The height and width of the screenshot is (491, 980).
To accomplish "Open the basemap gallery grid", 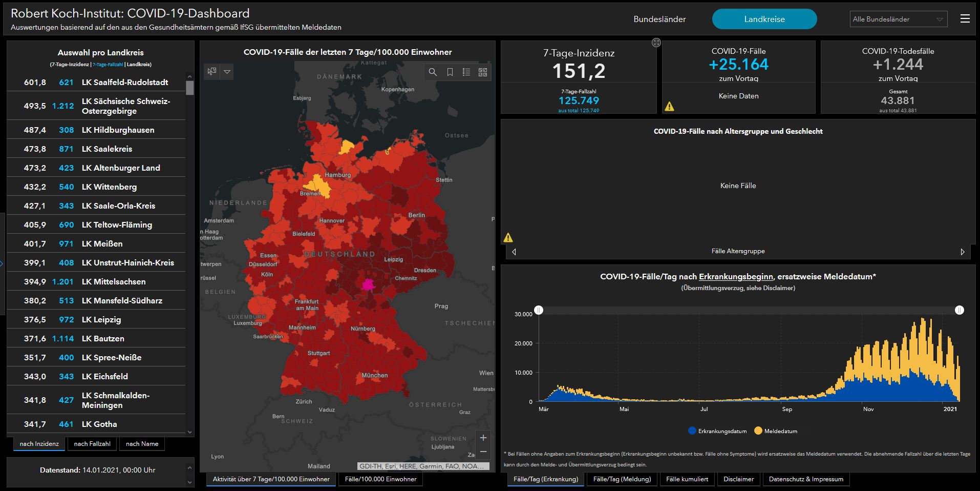I will pyautogui.click(x=483, y=72).
